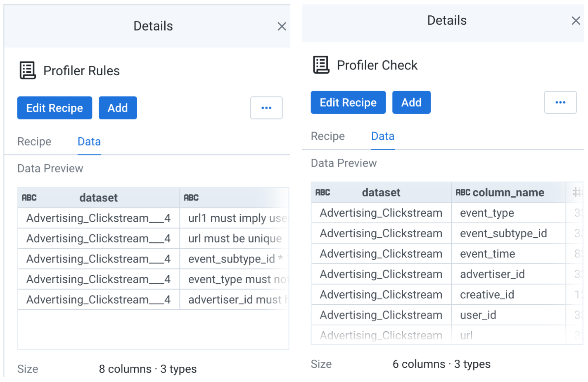Click the ABC icon on right dataset column

coord(323,192)
